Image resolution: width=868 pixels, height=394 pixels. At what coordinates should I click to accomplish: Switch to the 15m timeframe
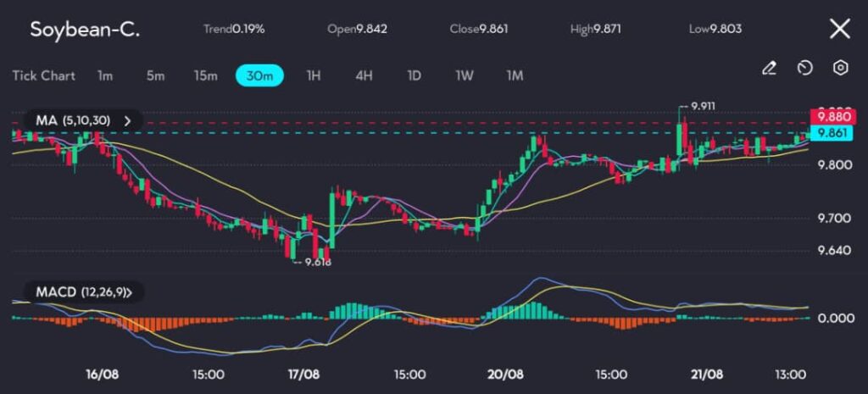(205, 75)
